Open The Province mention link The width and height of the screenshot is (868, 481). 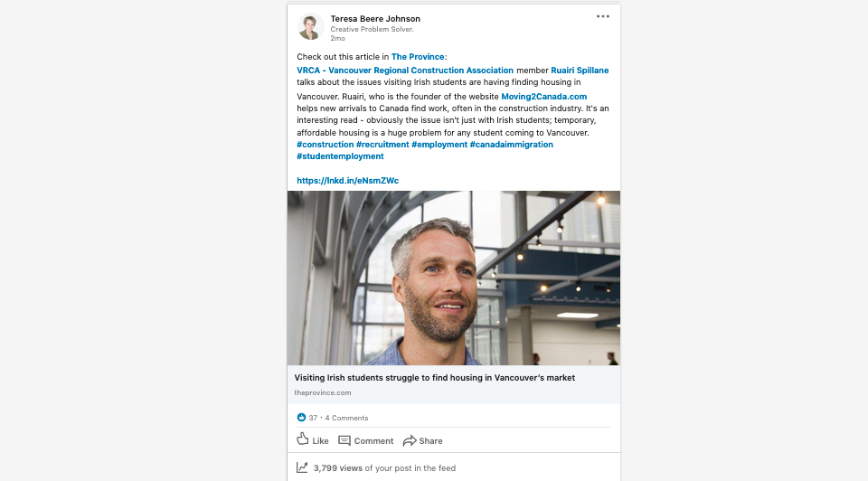click(418, 57)
